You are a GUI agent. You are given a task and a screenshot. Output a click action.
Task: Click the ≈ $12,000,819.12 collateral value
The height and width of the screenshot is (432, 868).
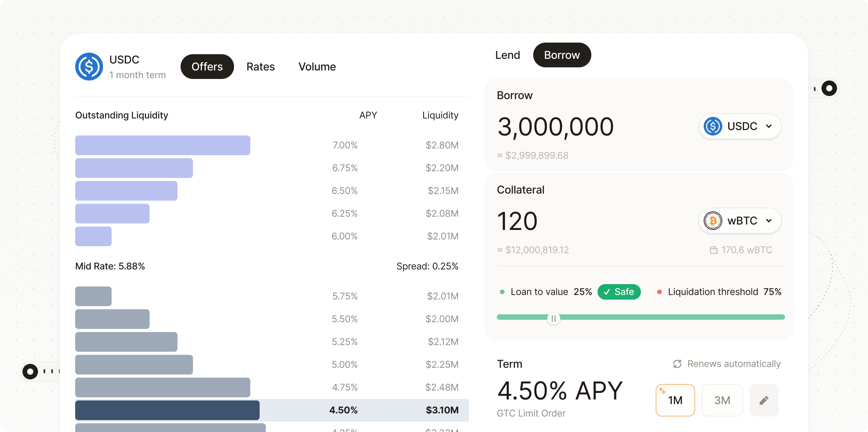click(533, 250)
